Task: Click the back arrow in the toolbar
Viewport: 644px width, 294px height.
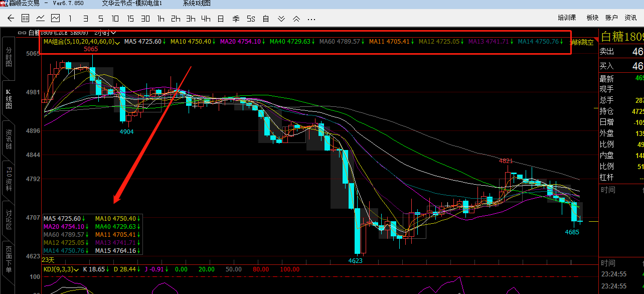Action: tap(11, 19)
